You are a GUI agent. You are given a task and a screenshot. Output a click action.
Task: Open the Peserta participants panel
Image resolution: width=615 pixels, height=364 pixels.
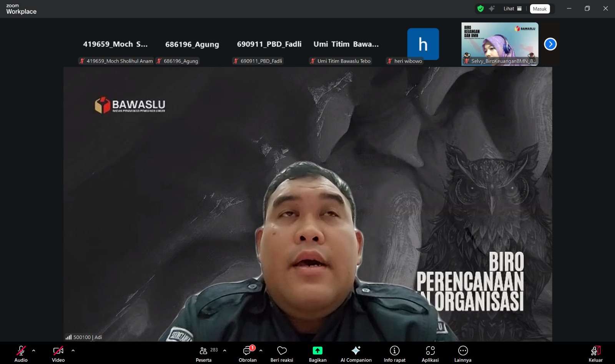204,353
